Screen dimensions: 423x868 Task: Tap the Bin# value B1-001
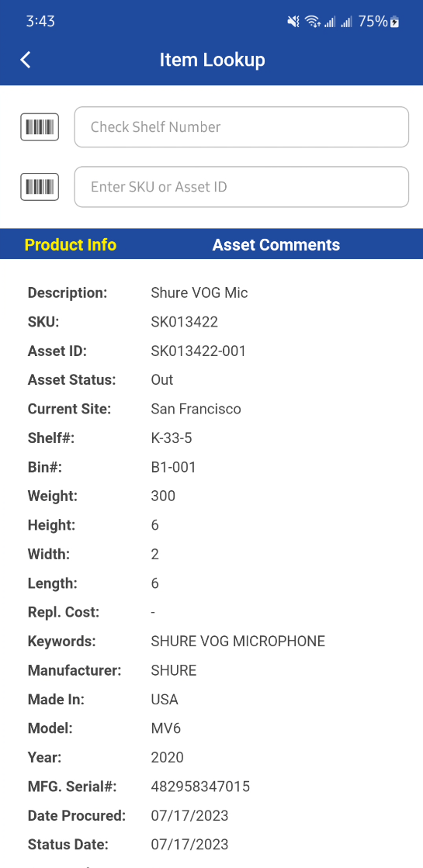coord(173,467)
